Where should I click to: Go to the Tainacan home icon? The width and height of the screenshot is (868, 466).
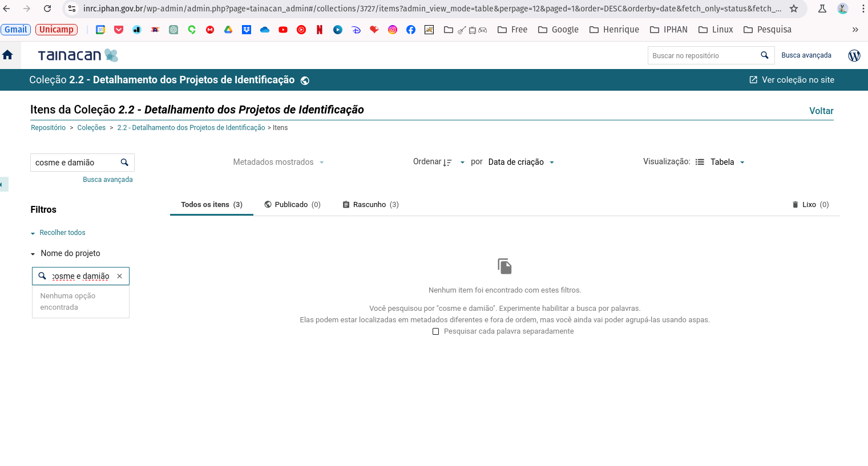[x=7, y=55]
